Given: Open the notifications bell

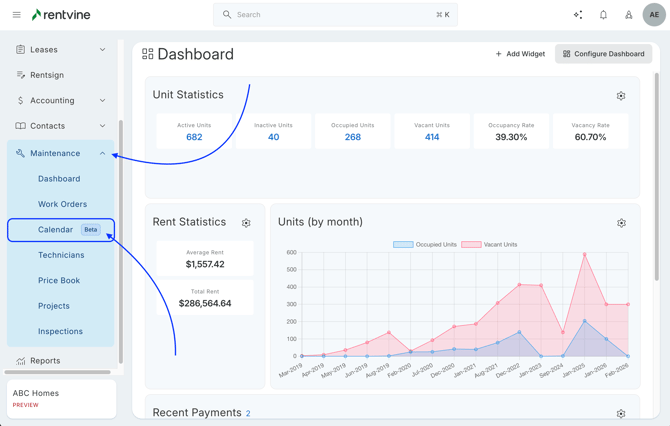Looking at the screenshot, I should (603, 15).
